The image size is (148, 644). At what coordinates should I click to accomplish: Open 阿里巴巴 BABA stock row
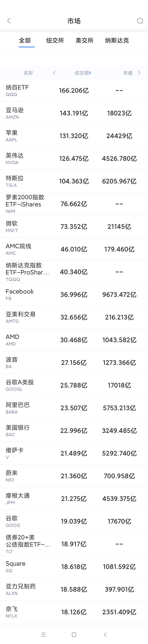74,408
